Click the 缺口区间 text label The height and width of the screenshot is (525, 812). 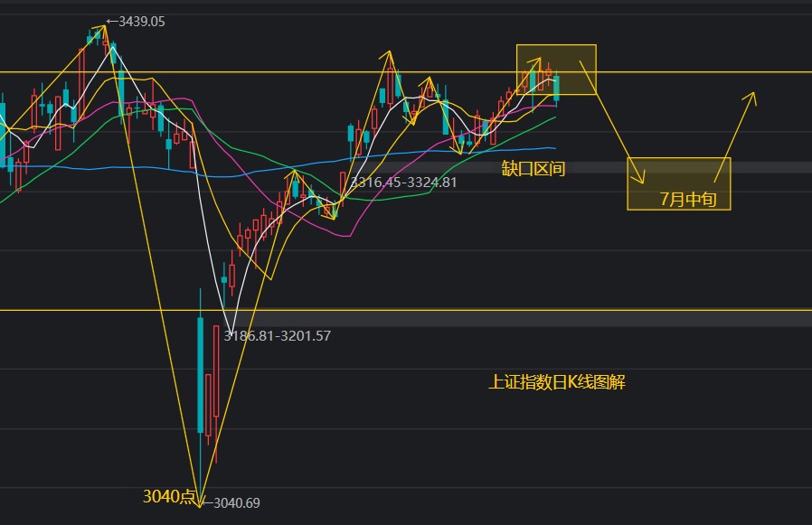coord(533,168)
